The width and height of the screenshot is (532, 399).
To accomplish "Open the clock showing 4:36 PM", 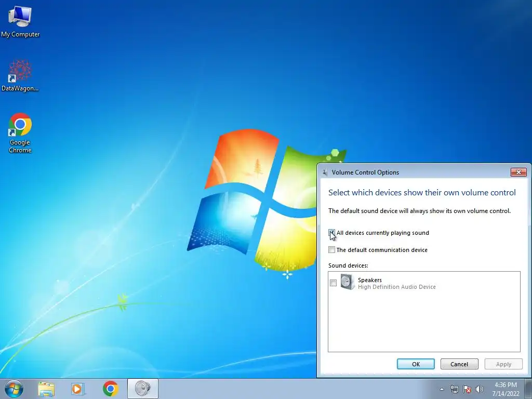I will pos(506,389).
